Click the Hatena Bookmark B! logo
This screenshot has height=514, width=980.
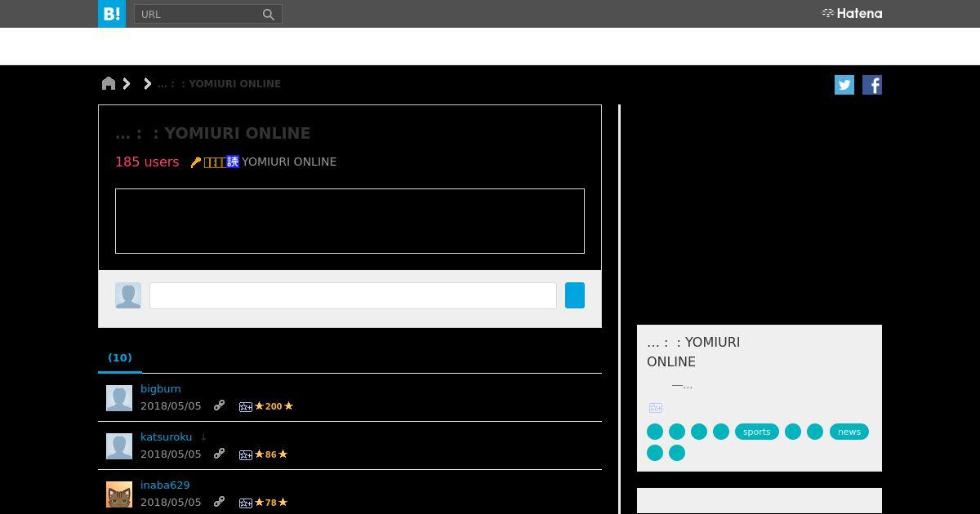point(112,14)
